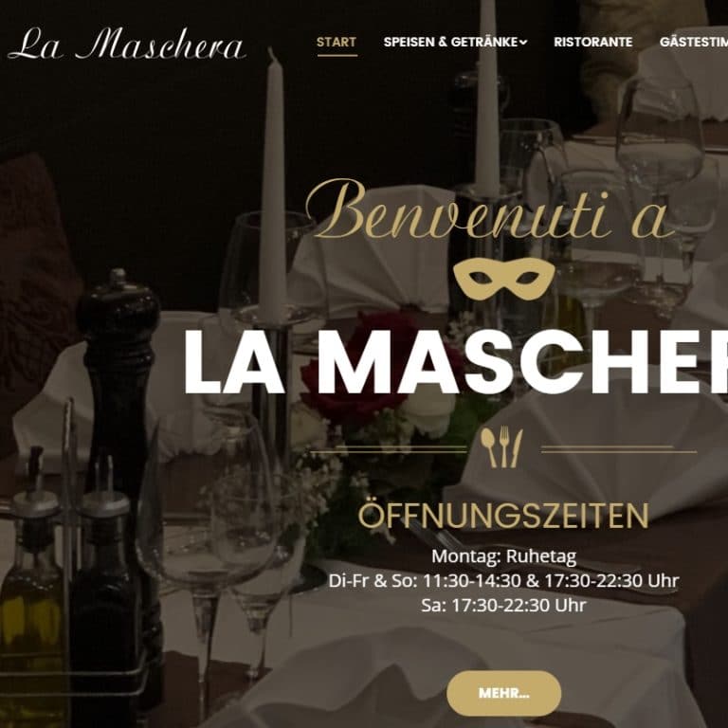This screenshot has height=728, width=728.
Task: Click the black pepper mill in background photo
Action: pyautogui.click(x=117, y=381)
